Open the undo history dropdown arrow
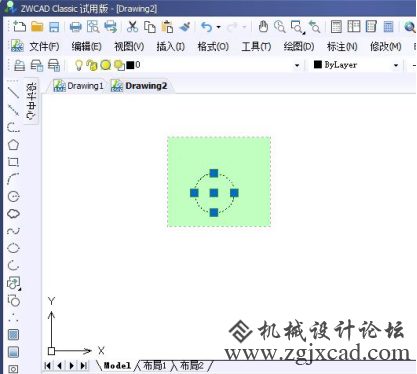This screenshot has width=417, height=374. 219,27
